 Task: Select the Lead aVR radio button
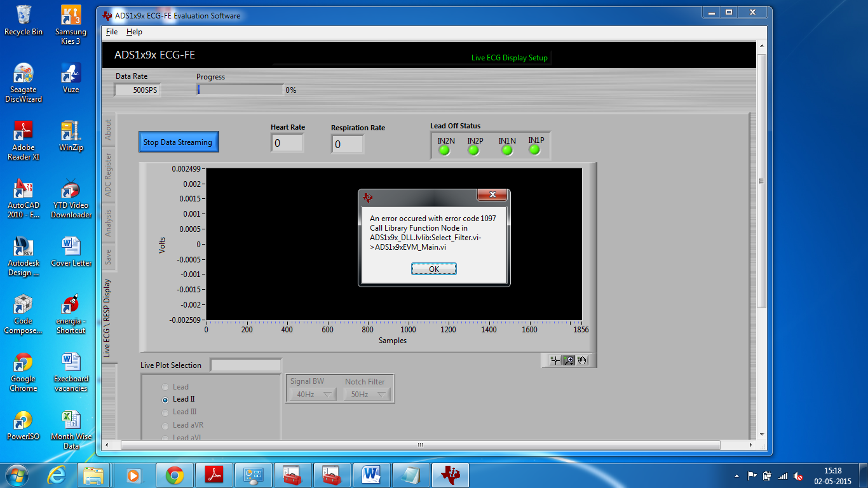pyautogui.click(x=166, y=425)
